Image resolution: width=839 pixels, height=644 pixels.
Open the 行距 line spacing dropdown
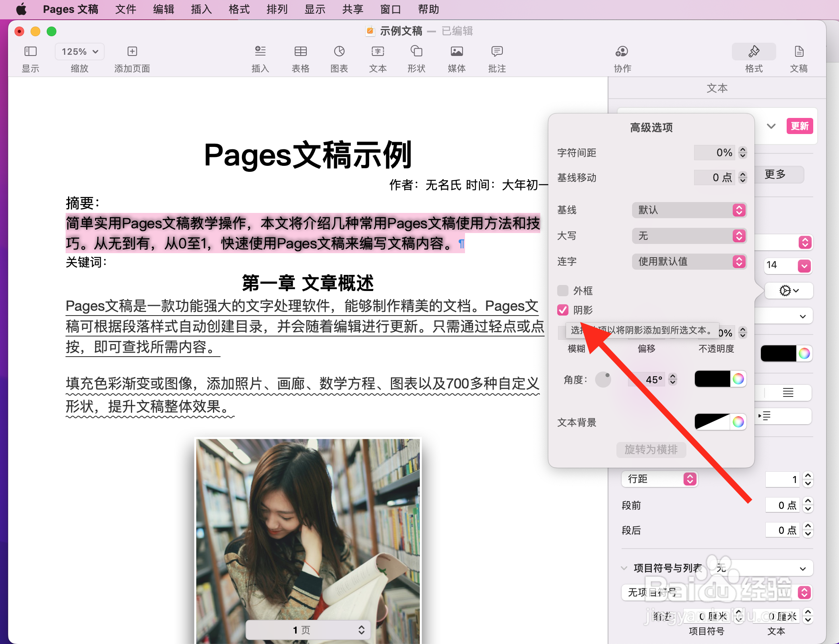click(659, 479)
